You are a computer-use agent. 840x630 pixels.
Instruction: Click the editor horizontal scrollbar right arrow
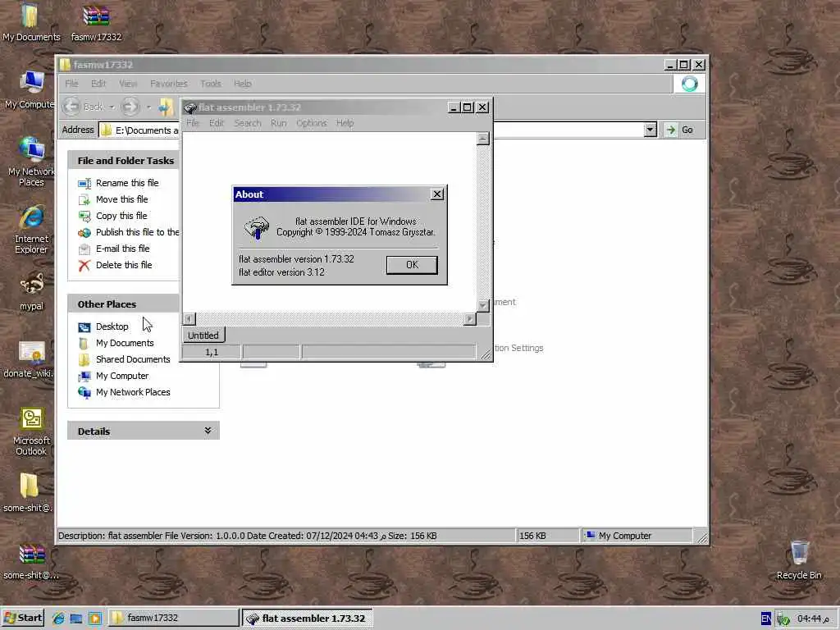point(470,319)
